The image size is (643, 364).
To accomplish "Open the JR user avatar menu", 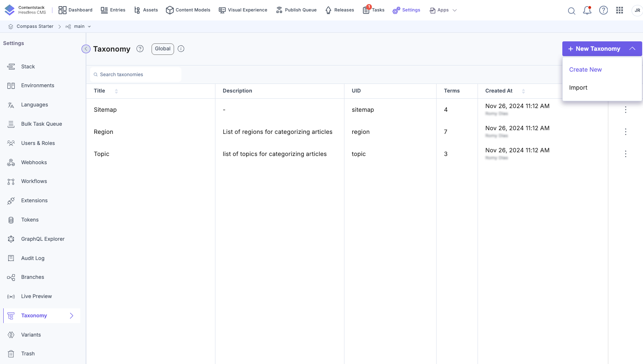I will click(x=637, y=10).
